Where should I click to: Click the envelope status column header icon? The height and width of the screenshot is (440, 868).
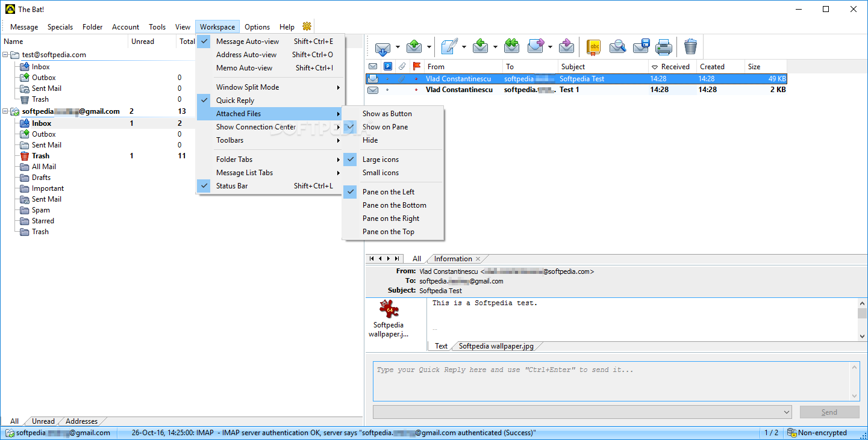coord(373,66)
